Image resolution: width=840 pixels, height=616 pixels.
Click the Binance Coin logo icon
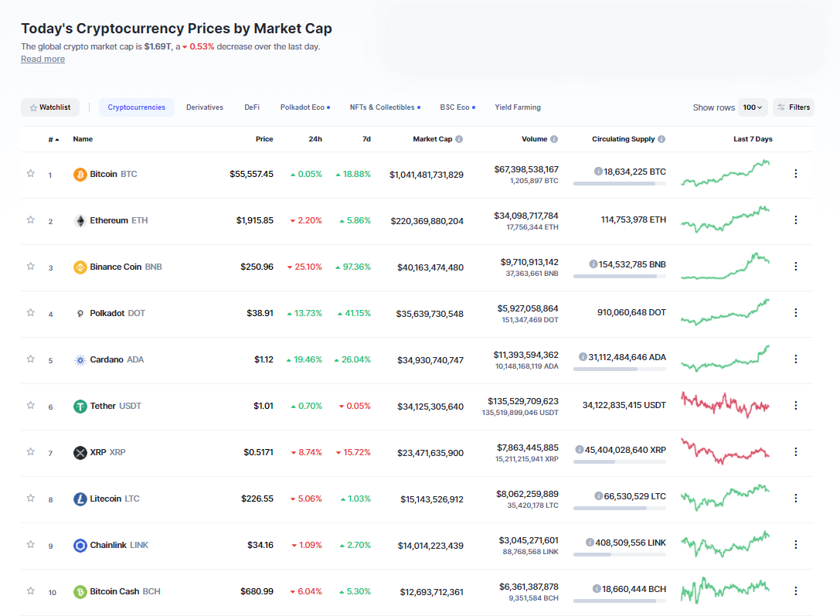[80, 267]
